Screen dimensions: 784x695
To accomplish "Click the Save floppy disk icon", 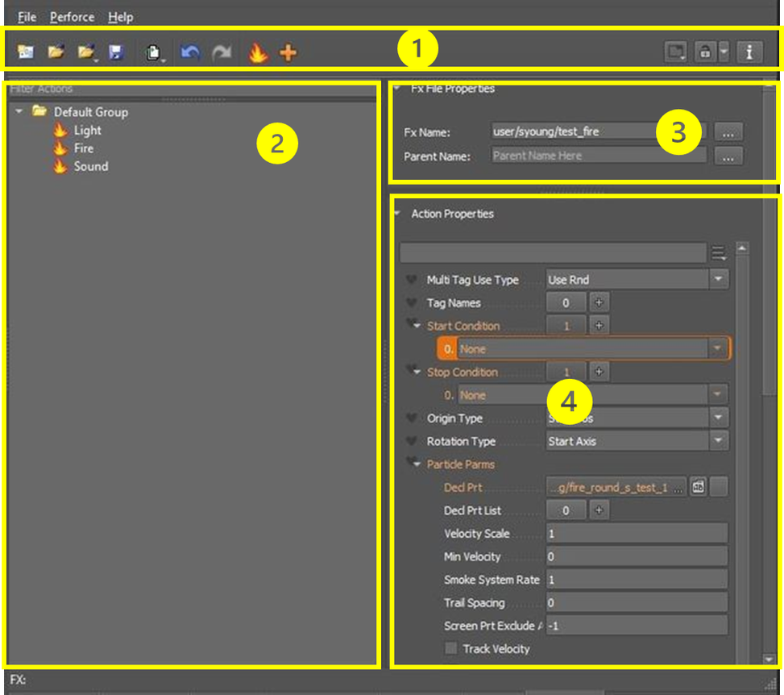I will tap(116, 52).
